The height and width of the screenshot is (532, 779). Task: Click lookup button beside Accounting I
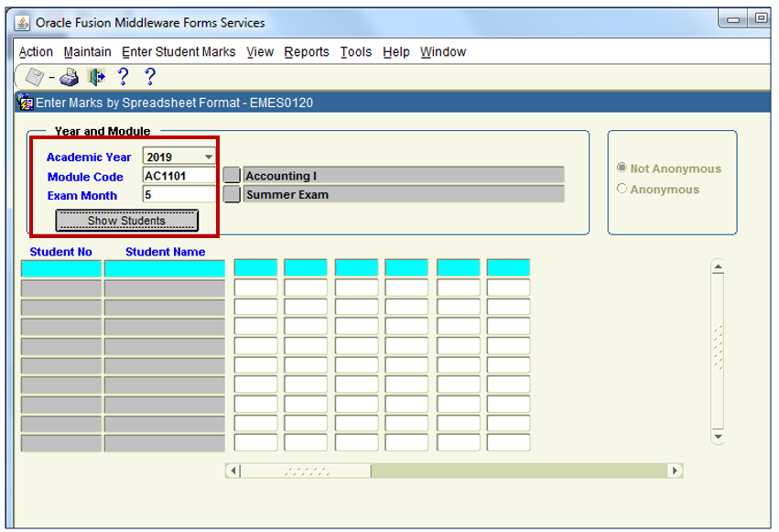pos(232,176)
